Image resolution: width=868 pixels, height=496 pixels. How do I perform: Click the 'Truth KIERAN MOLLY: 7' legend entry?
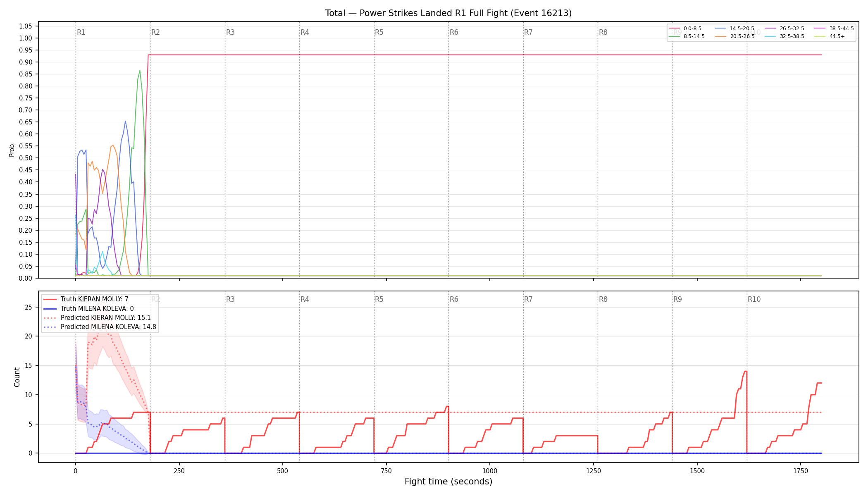click(94, 299)
